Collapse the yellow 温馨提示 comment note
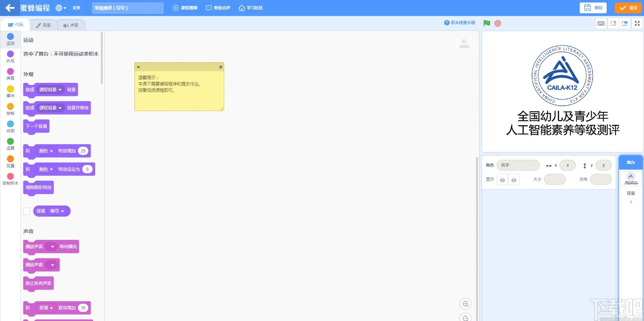This screenshot has height=321, width=644. tap(138, 67)
